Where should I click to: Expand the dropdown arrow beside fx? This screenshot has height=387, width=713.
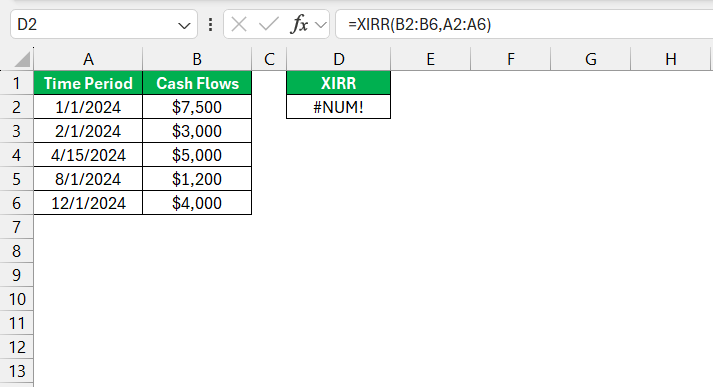pos(321,25)
